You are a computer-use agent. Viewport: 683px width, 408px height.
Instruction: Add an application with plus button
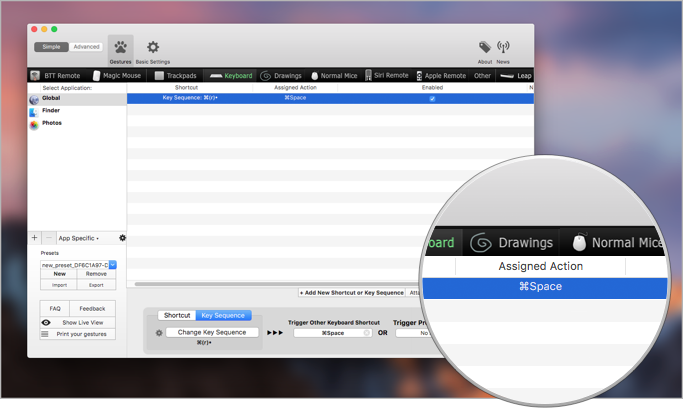pos(34,238)
